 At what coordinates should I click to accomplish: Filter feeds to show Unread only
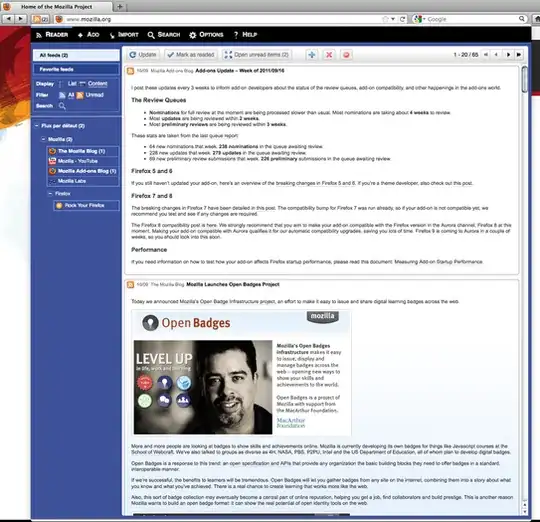[x=95, y=95]
